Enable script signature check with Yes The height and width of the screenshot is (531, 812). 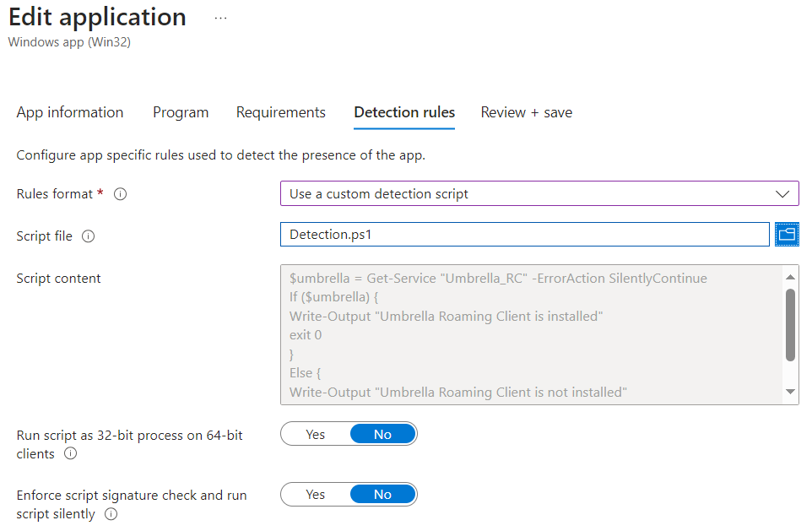pyautogui.click(x=315, y=495)
